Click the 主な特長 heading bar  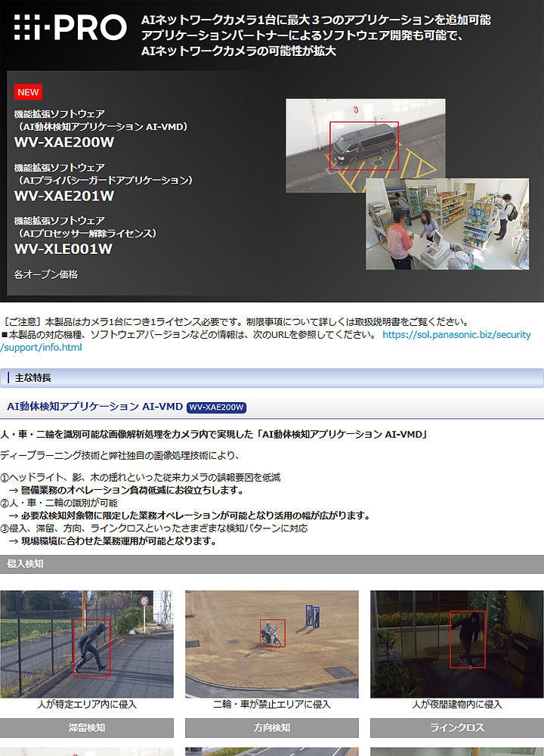(271, 377)
